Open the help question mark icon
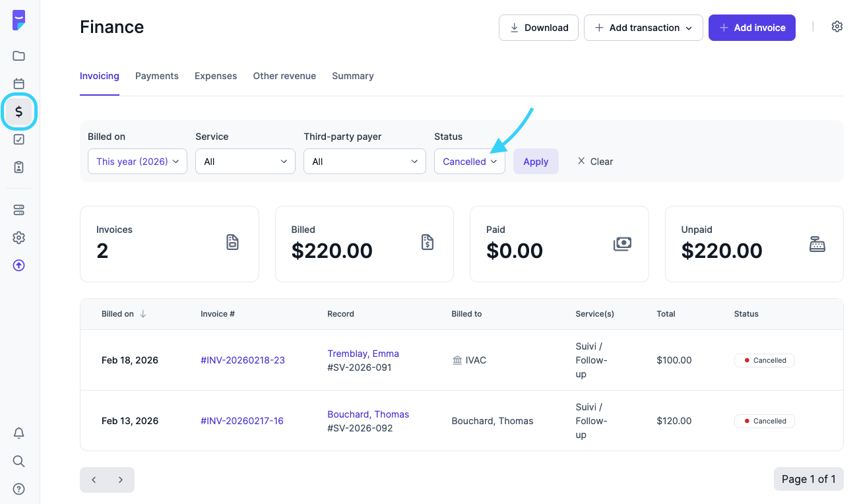 pos(19,489)
